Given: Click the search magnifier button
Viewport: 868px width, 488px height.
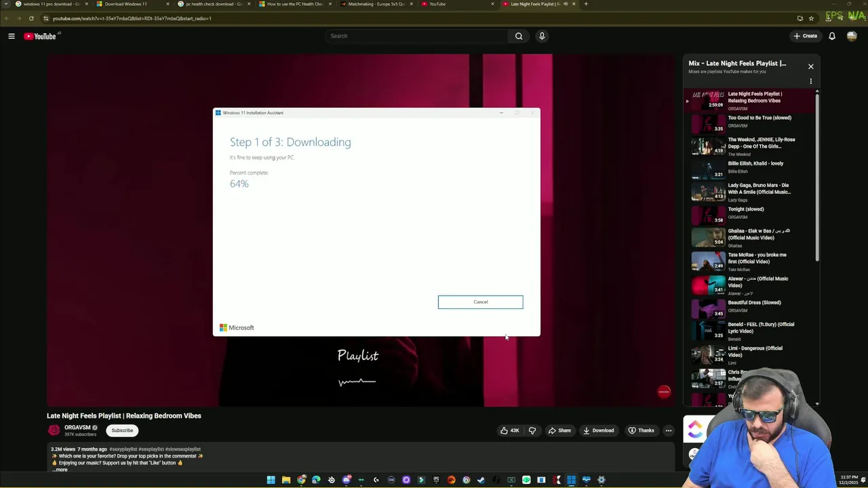Looking at the screenshot, I should (519, 36).
